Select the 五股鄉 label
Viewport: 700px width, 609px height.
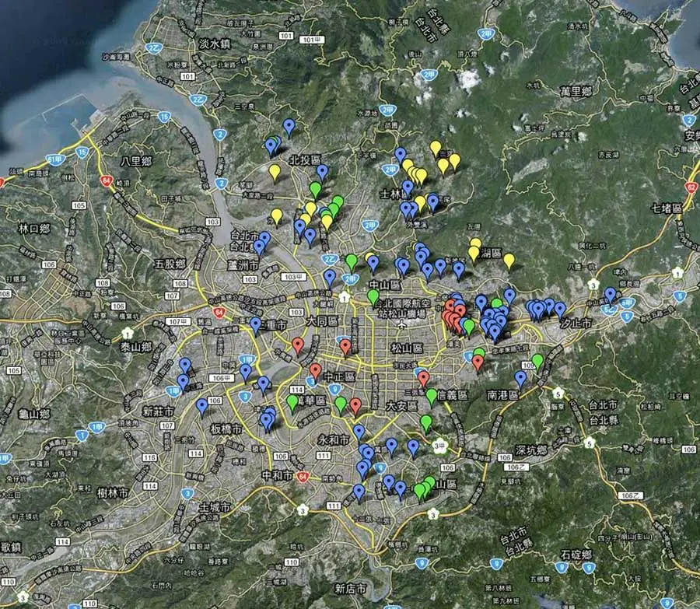(170, 264)
